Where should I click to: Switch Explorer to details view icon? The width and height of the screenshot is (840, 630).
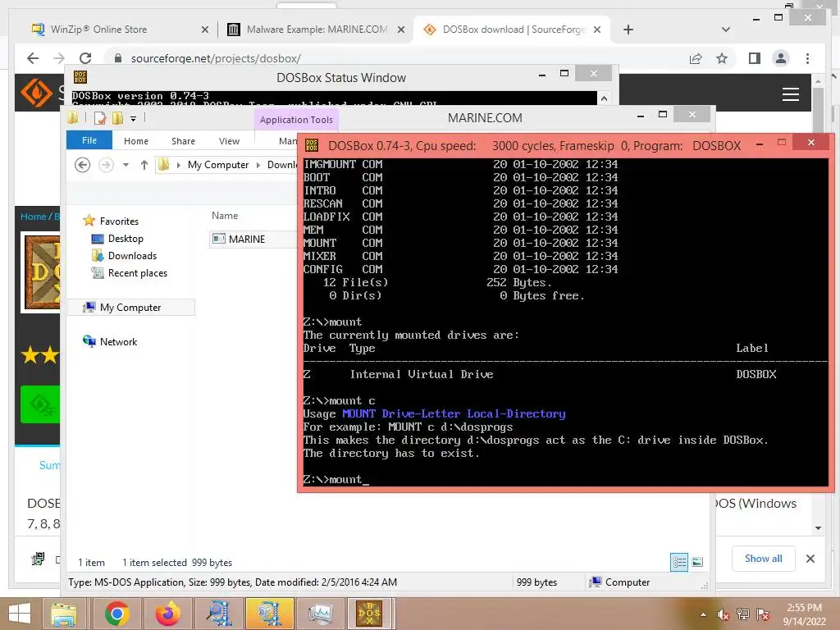click(x=679, y=562)
